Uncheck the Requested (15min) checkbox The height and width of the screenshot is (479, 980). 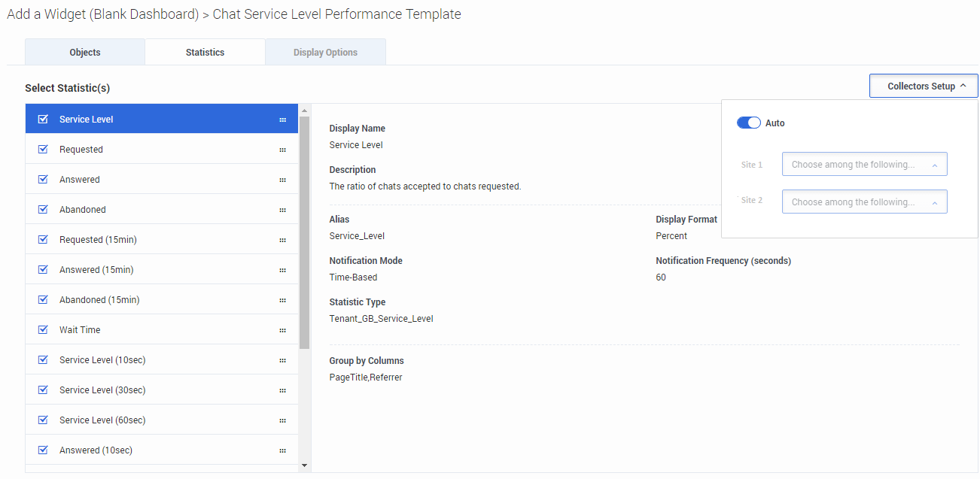click(x=43, y=239)
